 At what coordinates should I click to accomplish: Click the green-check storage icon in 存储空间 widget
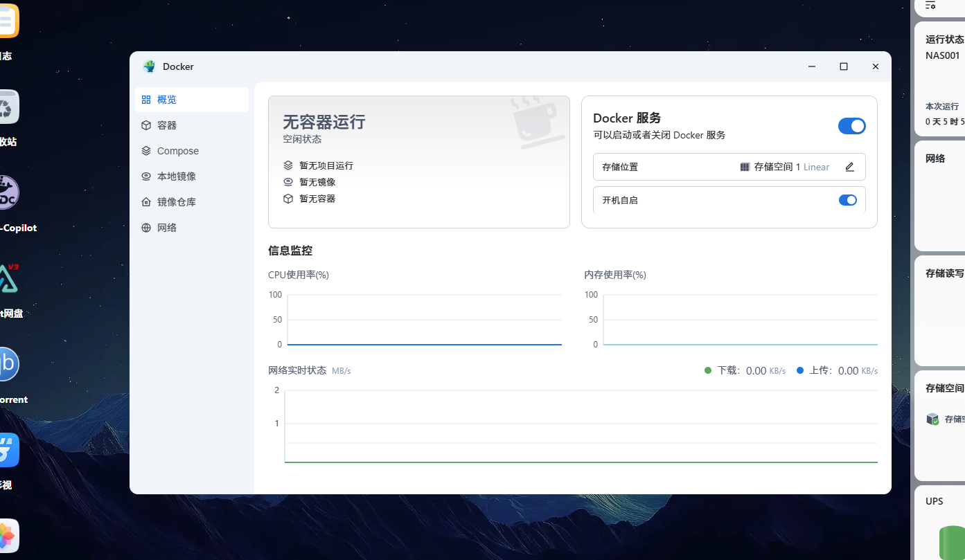click(x=932, y=419)
